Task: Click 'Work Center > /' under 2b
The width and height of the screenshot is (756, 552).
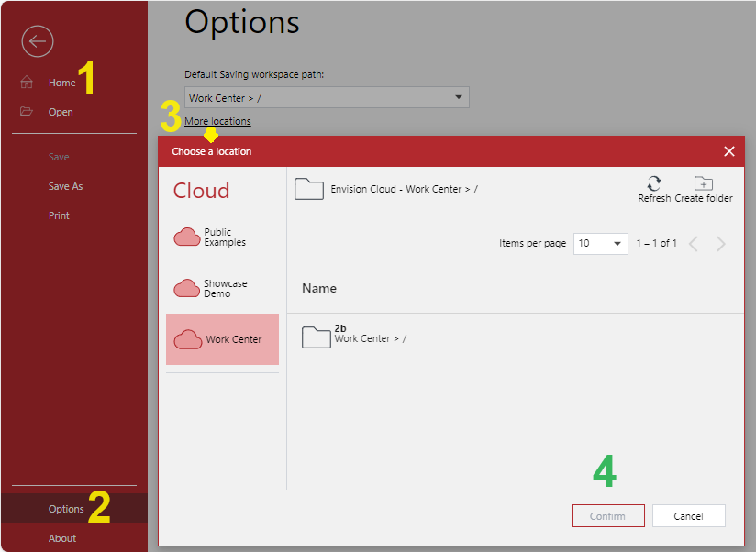Action: click(371, 338)
